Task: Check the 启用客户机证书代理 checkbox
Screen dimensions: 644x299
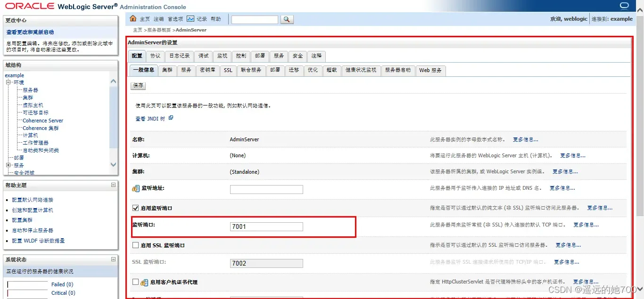Action: pyautogui.click(x=135, y=282)
